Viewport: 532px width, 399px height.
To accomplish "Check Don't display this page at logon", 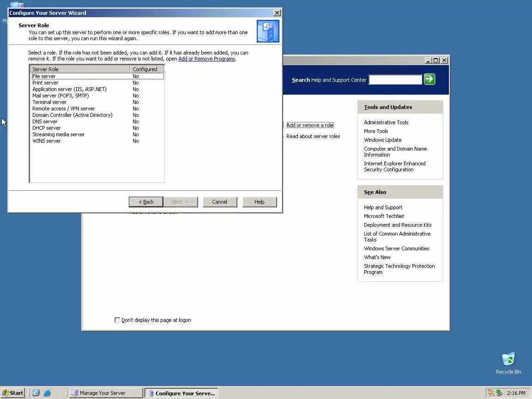I will pos(117,320).
